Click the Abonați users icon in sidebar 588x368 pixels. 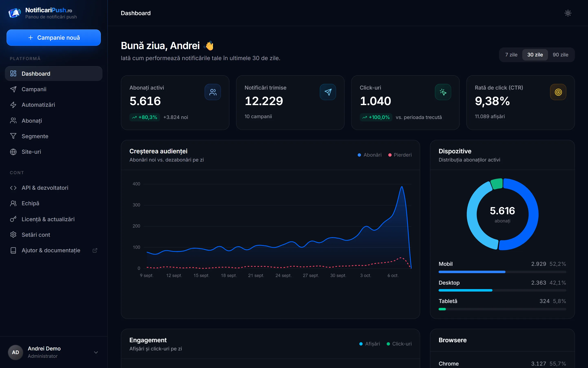13,120
